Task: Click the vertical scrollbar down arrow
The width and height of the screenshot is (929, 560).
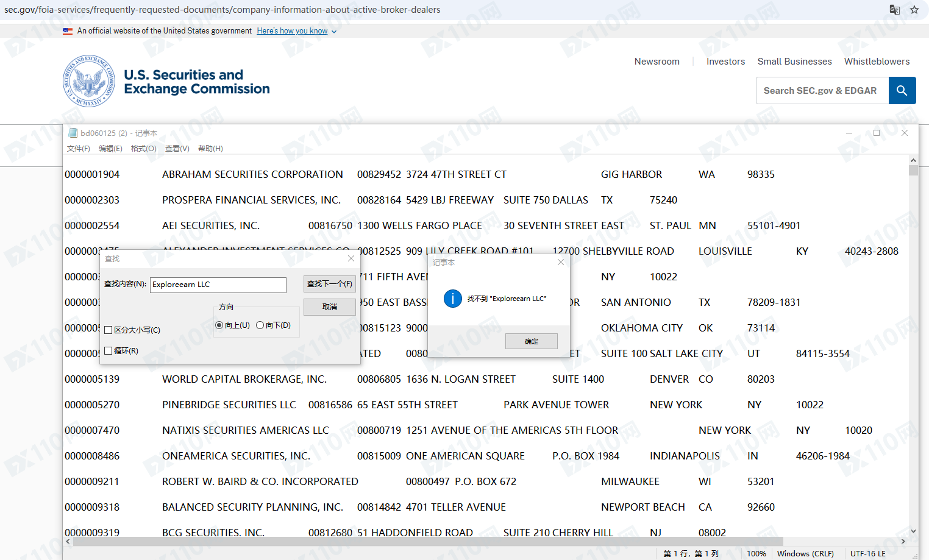Action: [913, 531]
